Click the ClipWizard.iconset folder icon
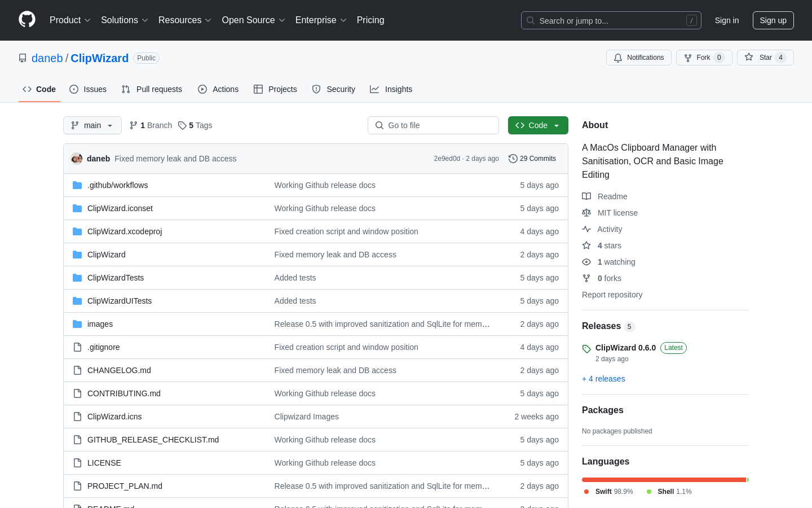This screenshot has width=812, height=508. click(77, 208)
